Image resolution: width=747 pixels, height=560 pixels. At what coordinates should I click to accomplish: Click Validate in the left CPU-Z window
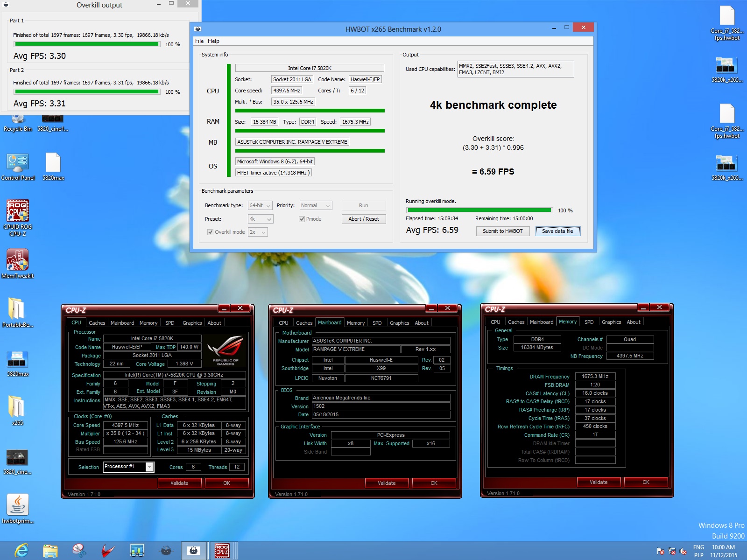pyautogui.click(x=179, y=483)
